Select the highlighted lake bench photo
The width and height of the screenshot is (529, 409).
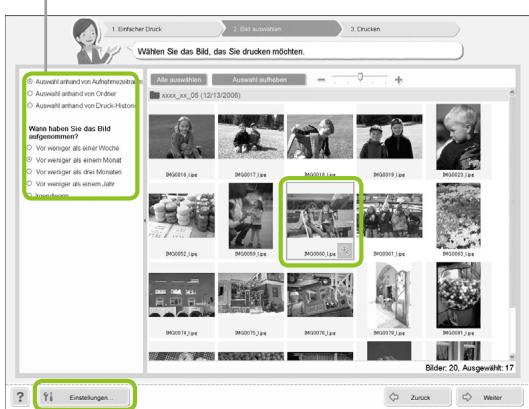tap(320, 216)
